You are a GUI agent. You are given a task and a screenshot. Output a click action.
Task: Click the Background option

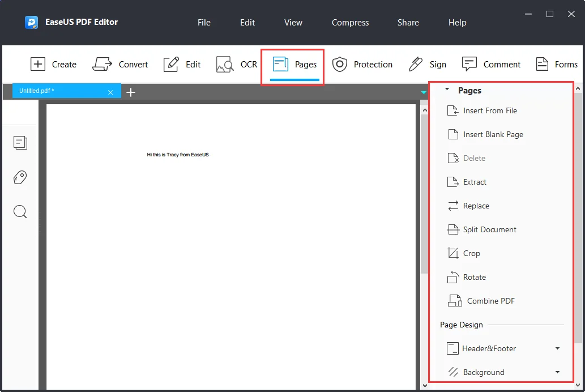coord(476,372)
